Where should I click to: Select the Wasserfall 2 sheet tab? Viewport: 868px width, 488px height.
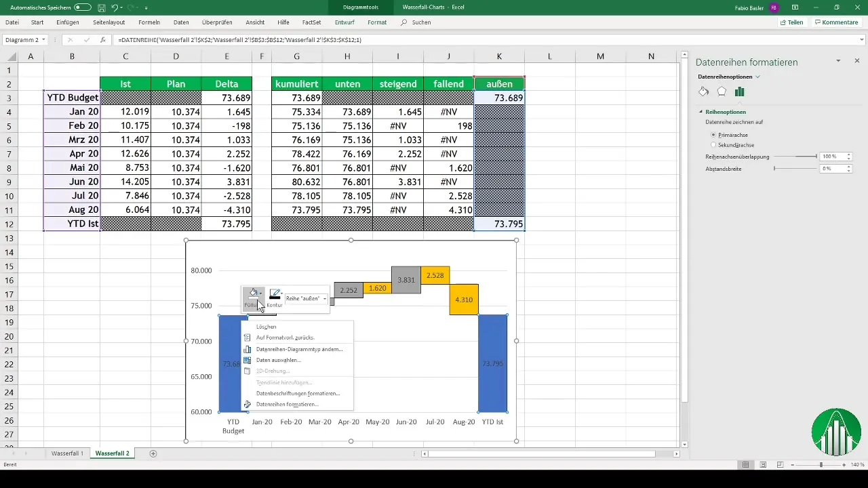113,453
